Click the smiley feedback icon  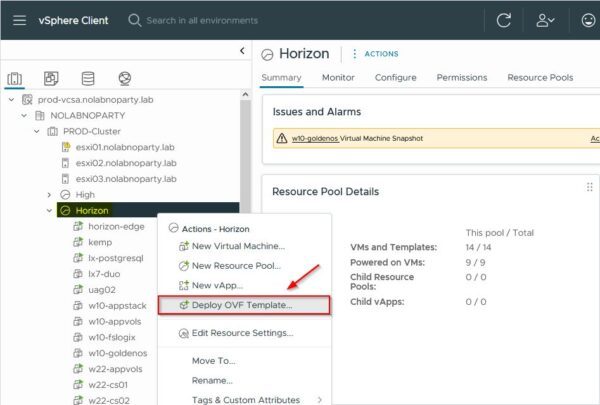[588, 20]
